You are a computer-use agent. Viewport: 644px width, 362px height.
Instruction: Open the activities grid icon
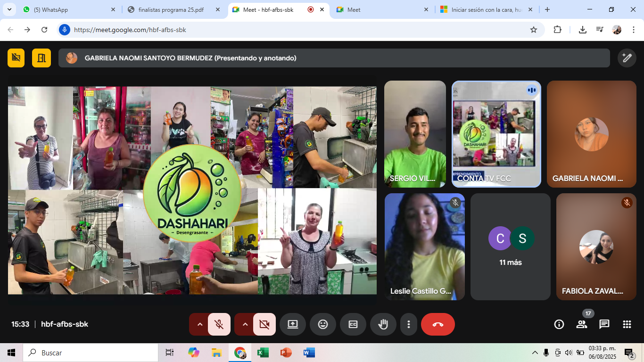627,324
